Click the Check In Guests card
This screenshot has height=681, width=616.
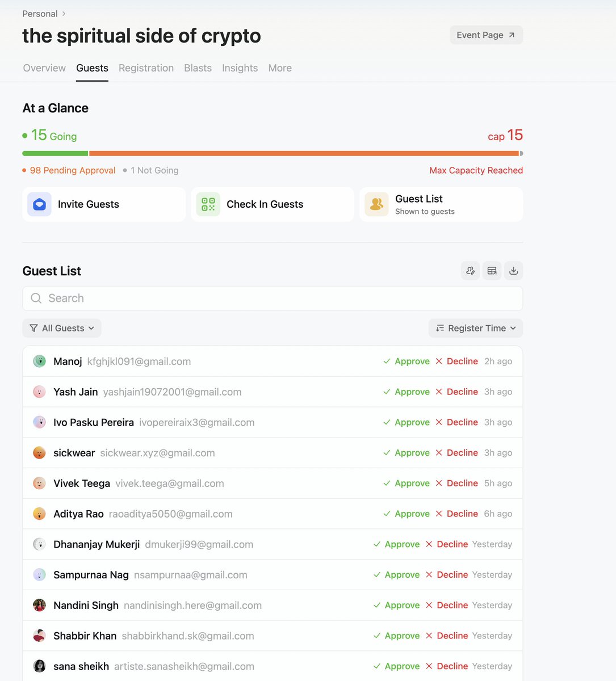pos(273,204)
